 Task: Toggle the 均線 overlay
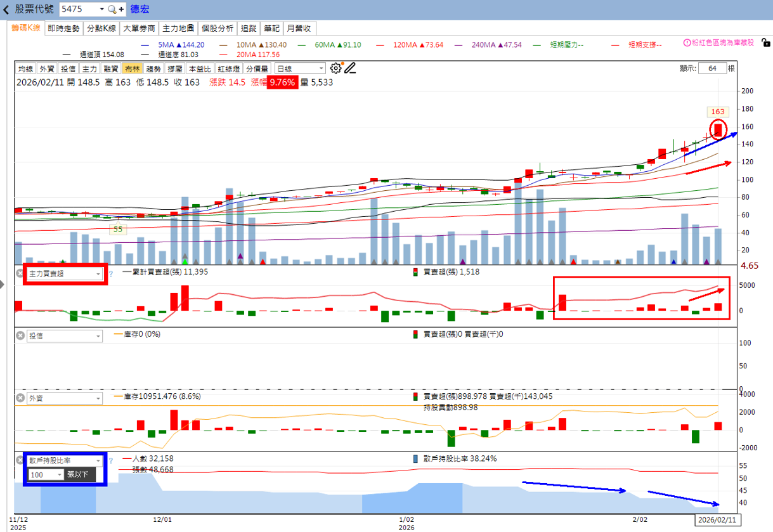[x=25, y=68]
